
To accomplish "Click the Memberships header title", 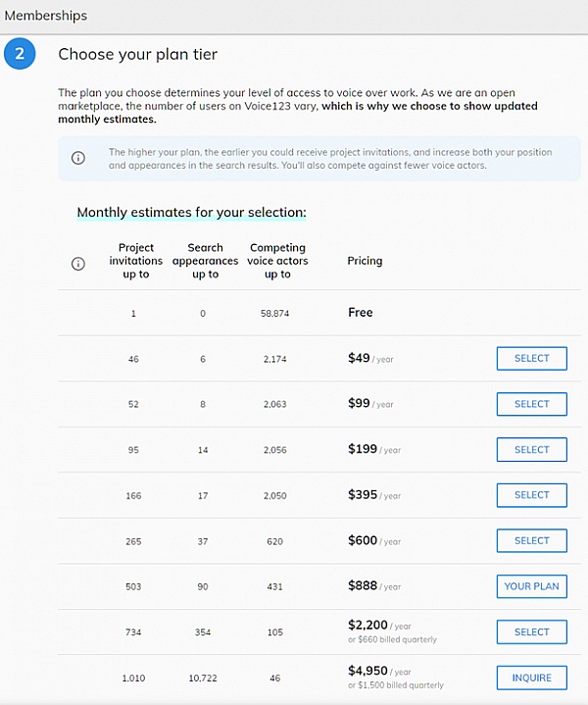I will coord(45,16).
